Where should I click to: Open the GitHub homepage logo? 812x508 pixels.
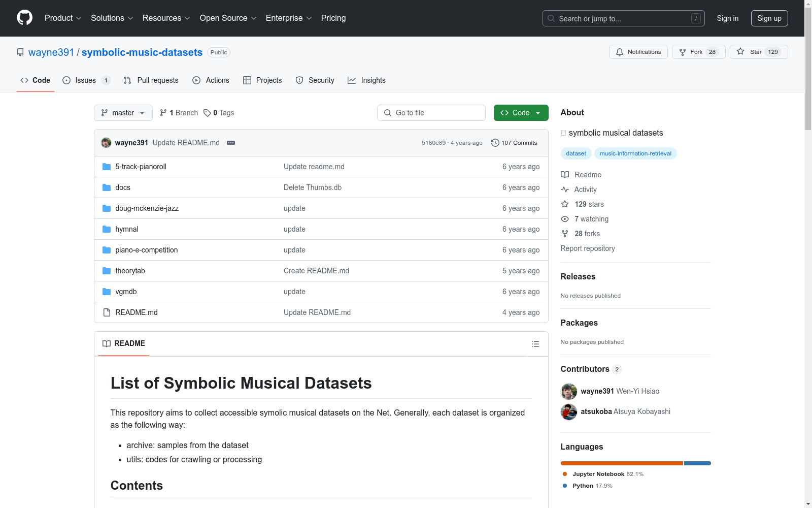24,18
